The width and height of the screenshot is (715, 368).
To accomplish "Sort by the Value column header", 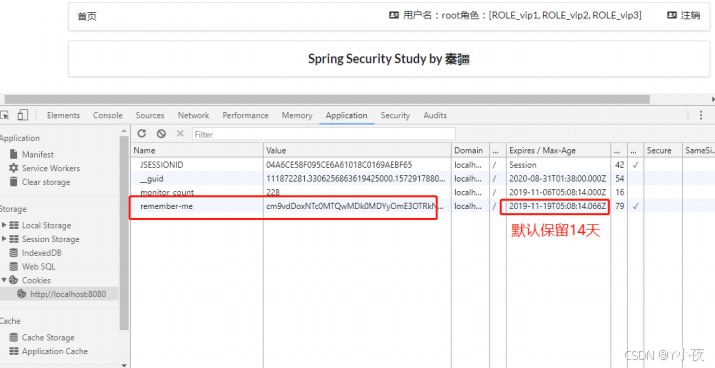I will tap(358, 150).
